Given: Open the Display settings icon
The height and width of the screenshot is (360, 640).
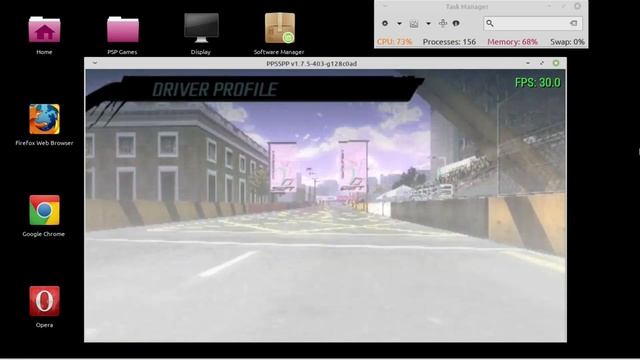Looking at the screenshot, I should click(201, 28).
